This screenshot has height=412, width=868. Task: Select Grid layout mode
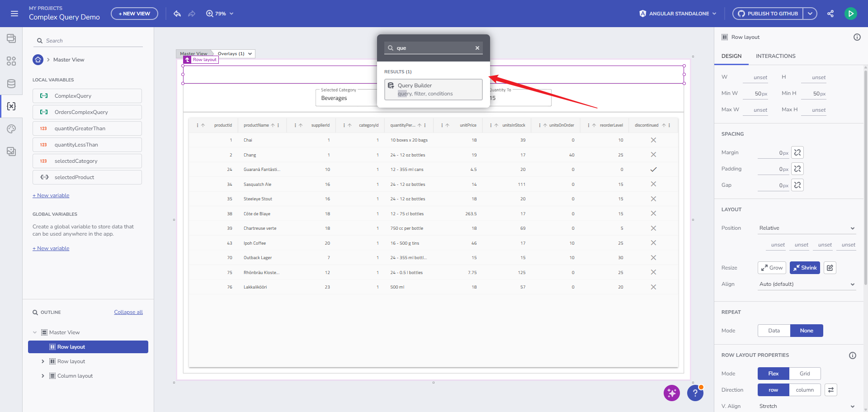tap(805, 374)
